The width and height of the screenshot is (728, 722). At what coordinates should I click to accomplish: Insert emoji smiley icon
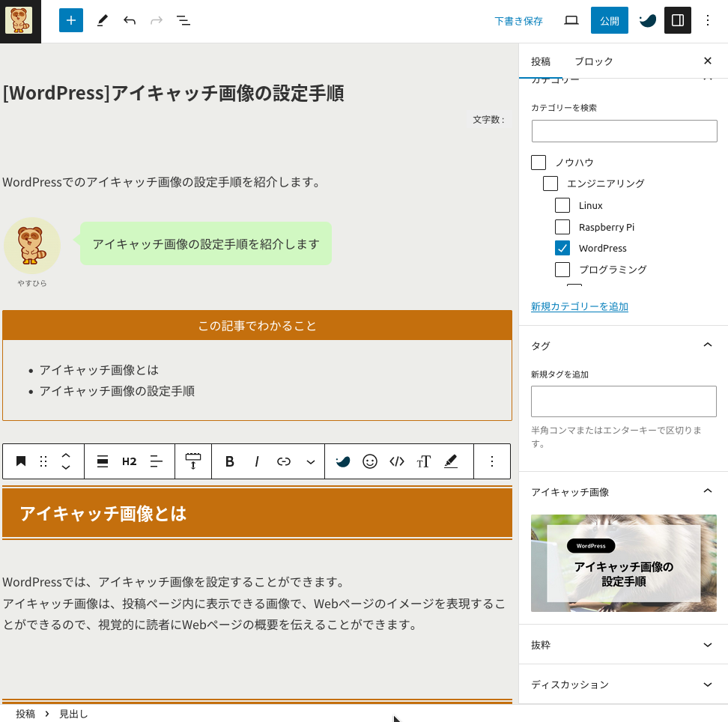(369, 461)
